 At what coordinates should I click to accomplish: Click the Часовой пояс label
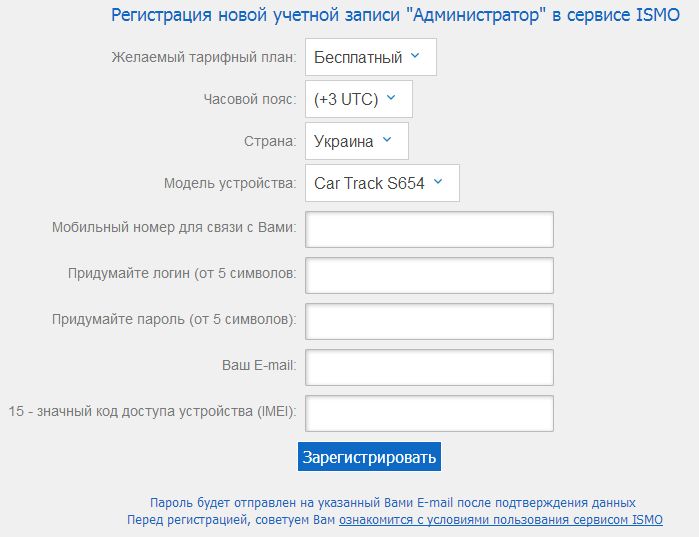click(x=249, y=99)
